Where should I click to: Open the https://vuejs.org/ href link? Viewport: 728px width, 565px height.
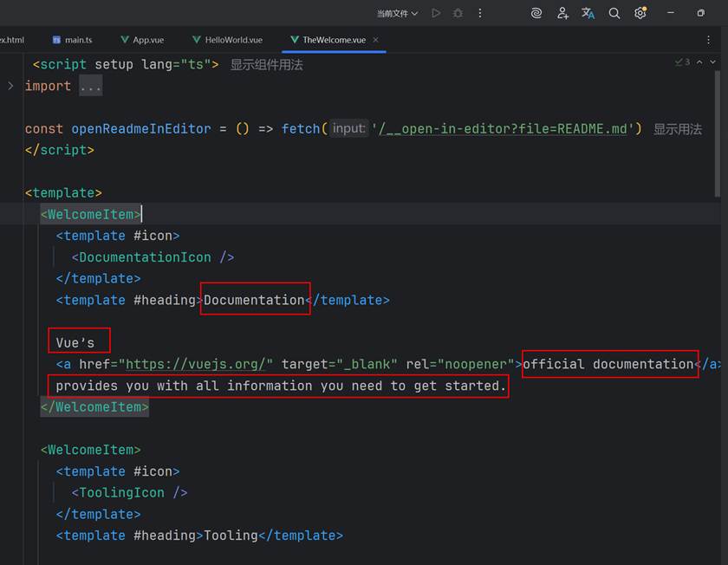point(196,365)
